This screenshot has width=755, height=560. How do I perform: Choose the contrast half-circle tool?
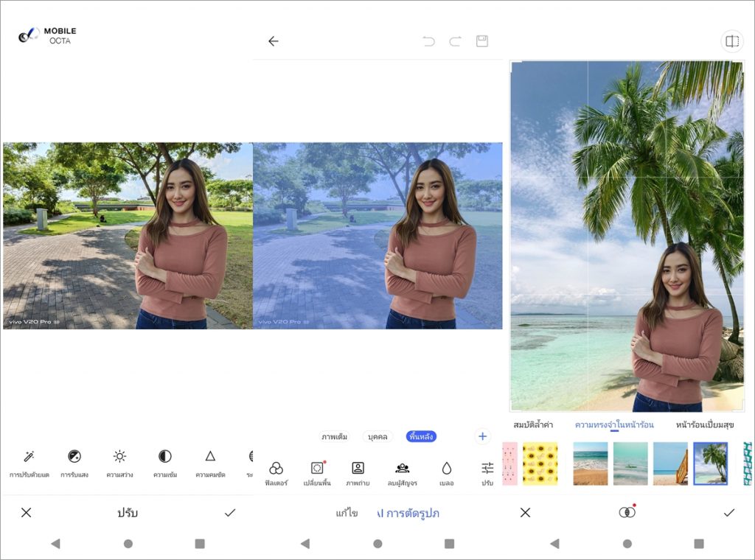pos(164,457)
